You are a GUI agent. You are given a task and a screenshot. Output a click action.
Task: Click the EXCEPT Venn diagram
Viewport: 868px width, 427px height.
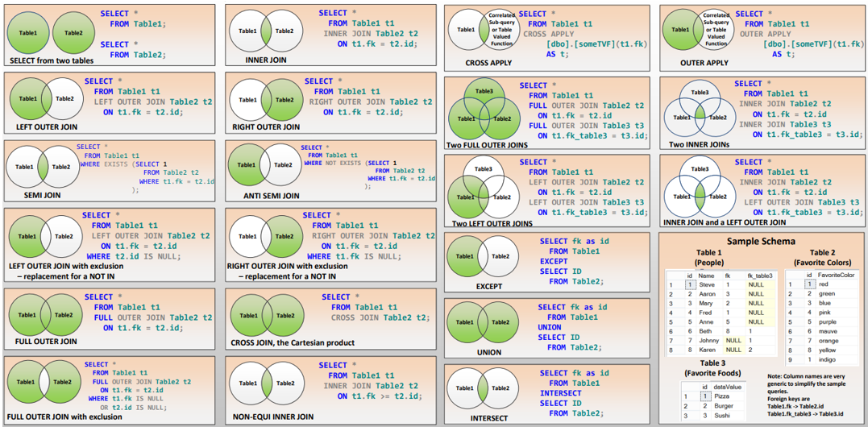[482, 256]
